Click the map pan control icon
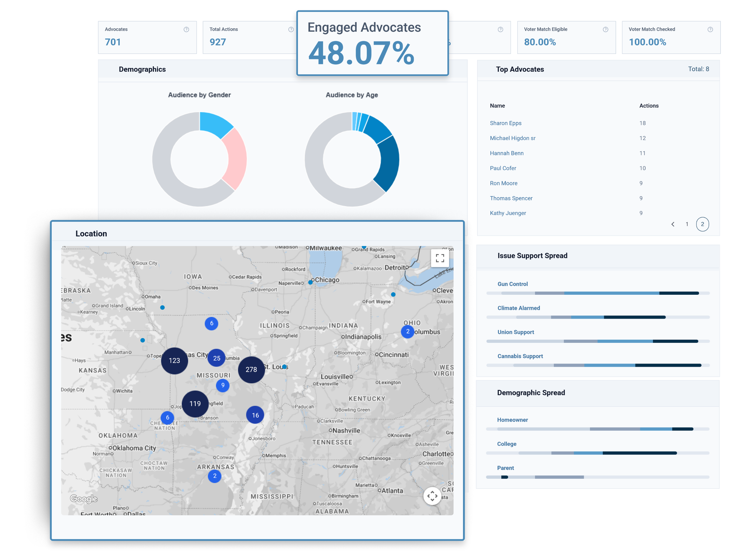The image size is (747, 560). [432, 496]
